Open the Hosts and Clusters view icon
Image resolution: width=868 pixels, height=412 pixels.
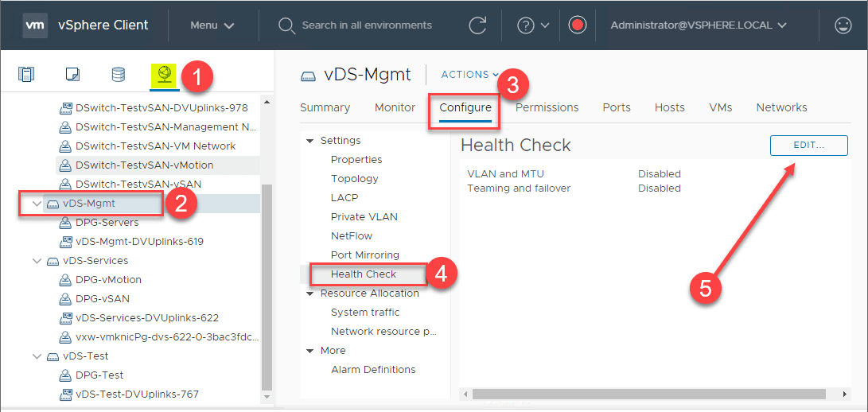click(x=27, y=75)
